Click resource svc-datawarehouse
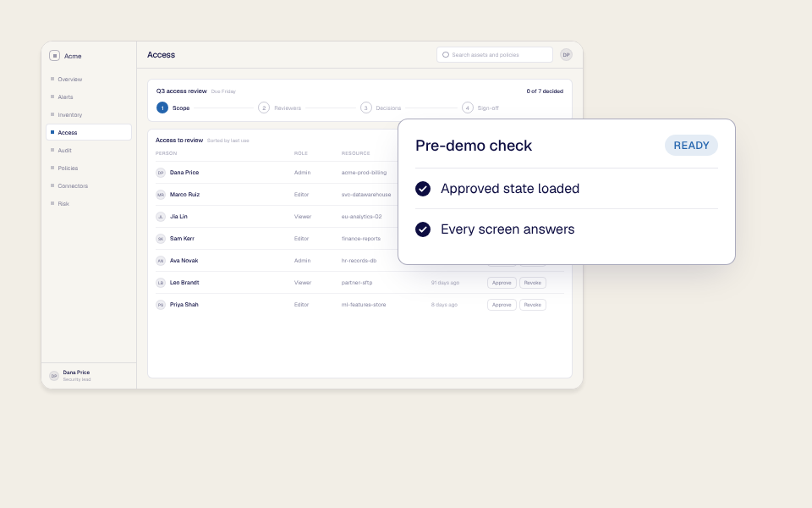 [366, 195]
